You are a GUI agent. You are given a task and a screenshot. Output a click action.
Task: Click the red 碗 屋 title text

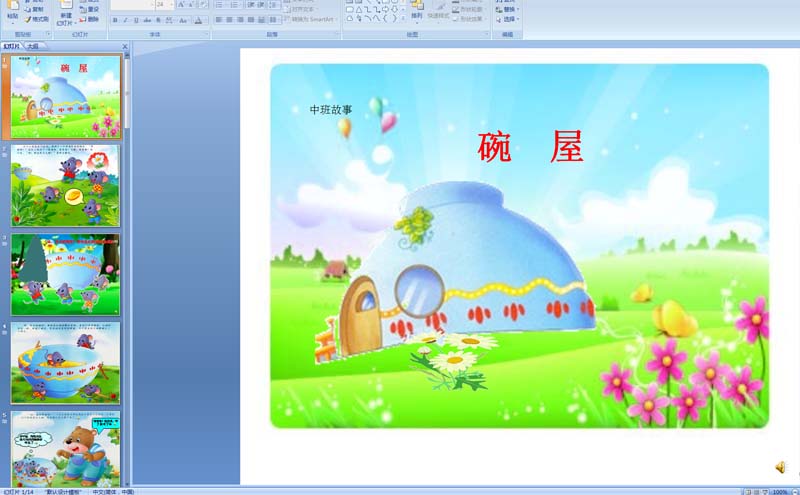[x=530, y=146]
